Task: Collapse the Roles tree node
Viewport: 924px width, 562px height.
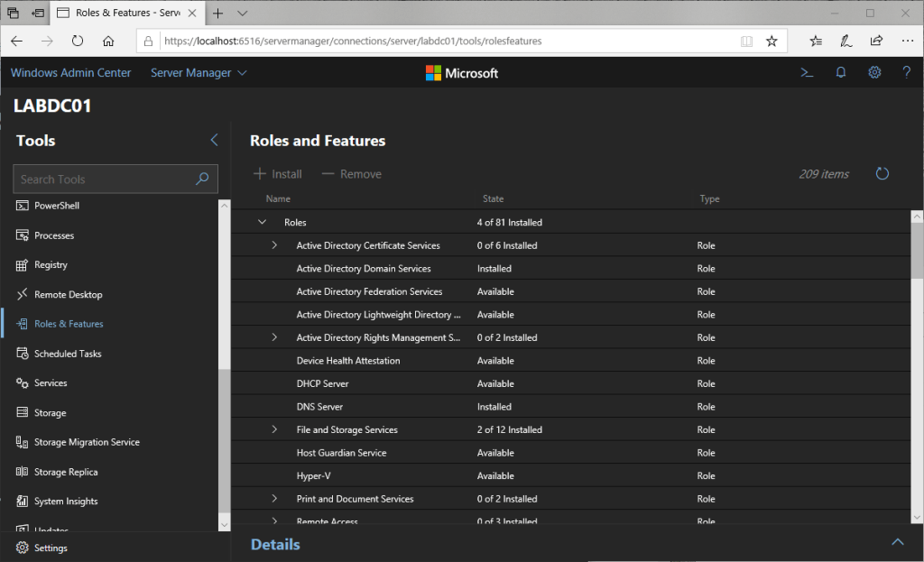Action: click(263, 222)
